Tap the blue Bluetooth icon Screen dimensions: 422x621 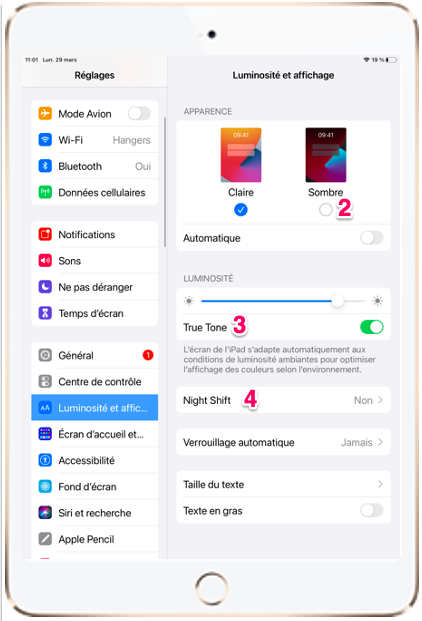pyautogui.click(x=45, y=166)
